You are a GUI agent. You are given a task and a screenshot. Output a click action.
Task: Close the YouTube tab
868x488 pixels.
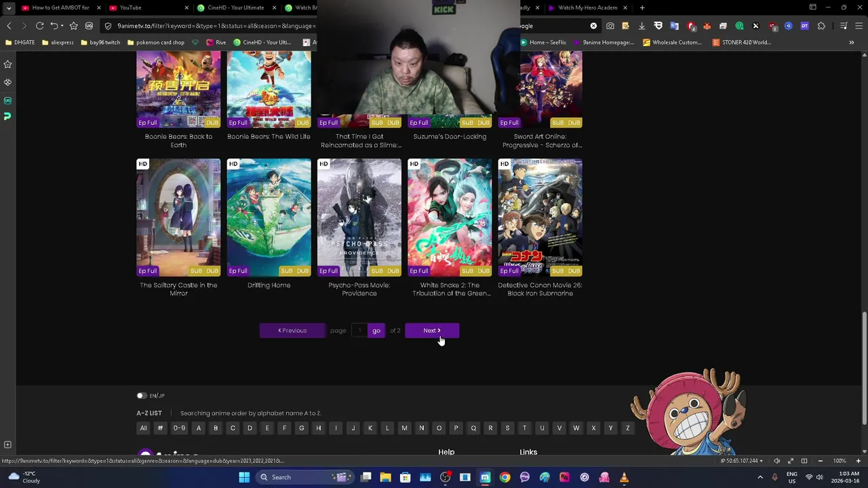[x=186, y=7]
